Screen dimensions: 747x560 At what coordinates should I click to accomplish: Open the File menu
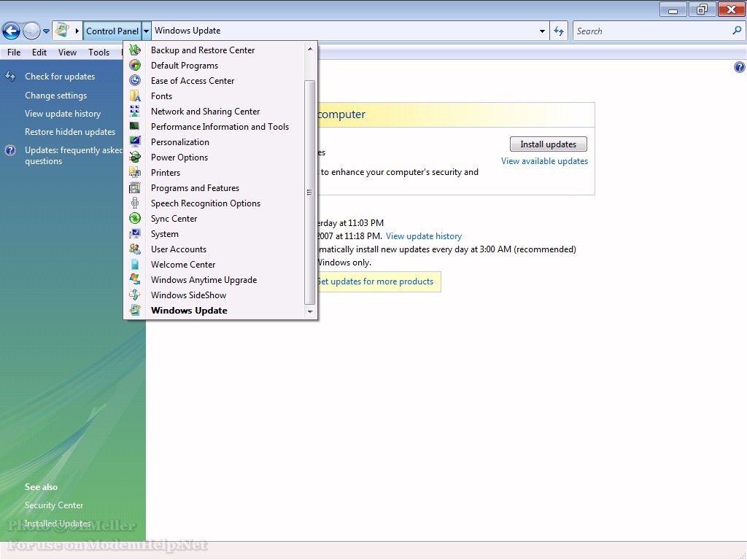click(x=14, y=52)
